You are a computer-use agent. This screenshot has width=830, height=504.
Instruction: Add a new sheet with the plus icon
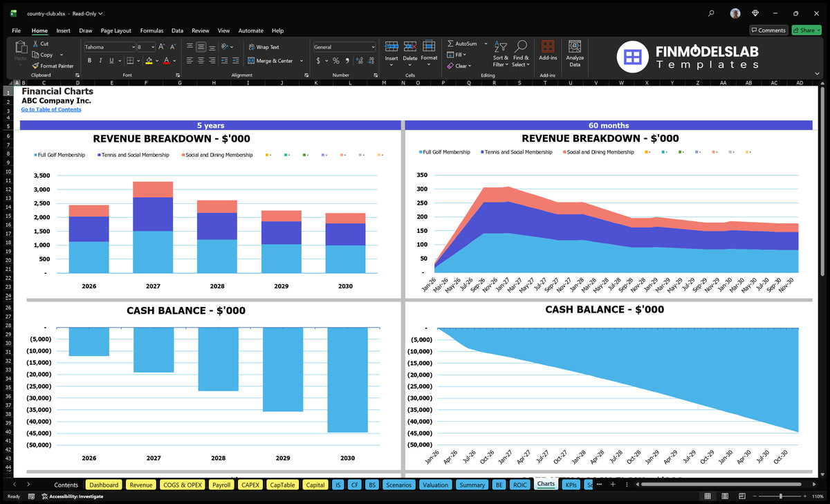(612, 485)
